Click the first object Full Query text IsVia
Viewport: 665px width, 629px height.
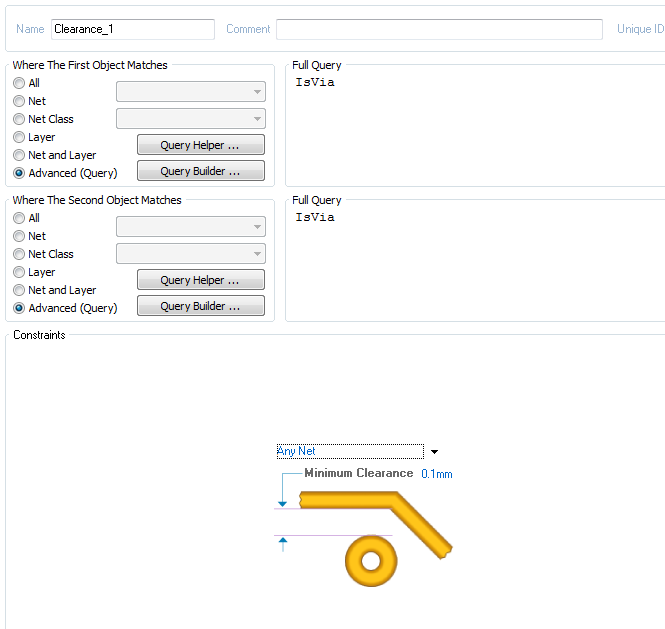(x=315, y=82)
